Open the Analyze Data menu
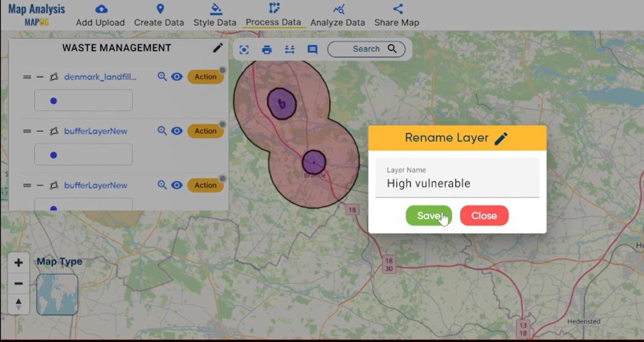644x342 pixels. (338, 15)
